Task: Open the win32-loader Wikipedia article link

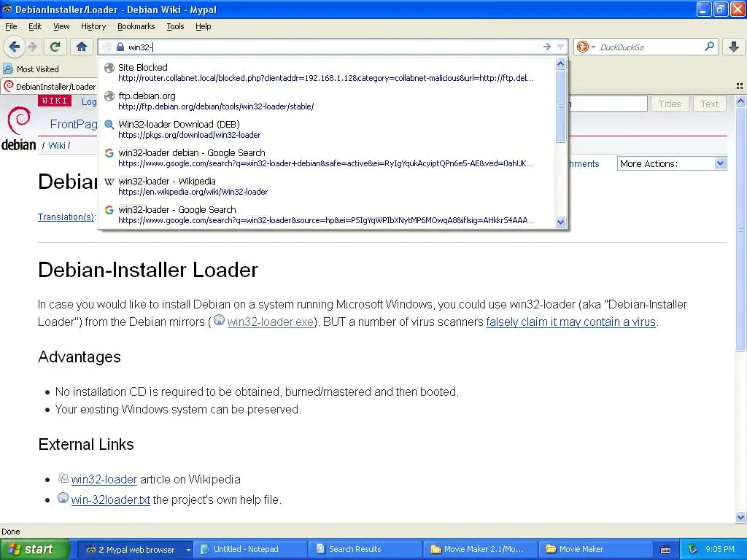Action: point(104,479)
